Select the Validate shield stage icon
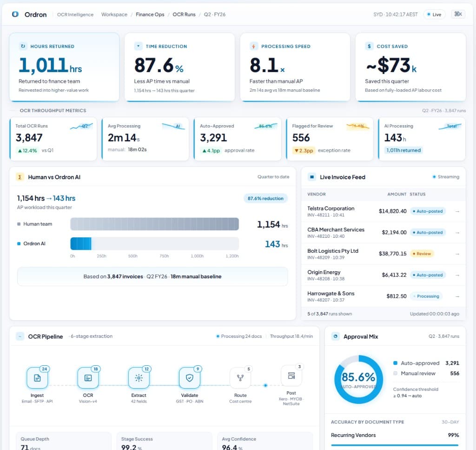Screen dimensions: 476x450 pos(190,378)
